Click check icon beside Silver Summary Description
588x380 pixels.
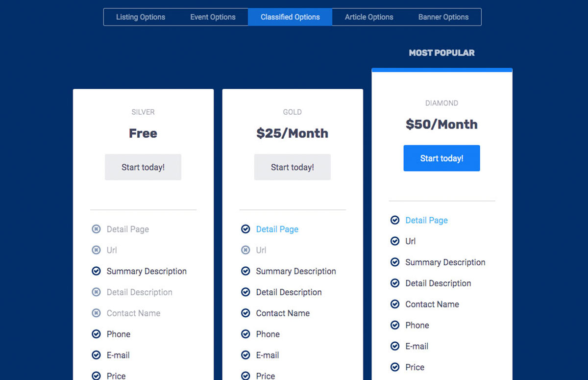click(97, 271)
